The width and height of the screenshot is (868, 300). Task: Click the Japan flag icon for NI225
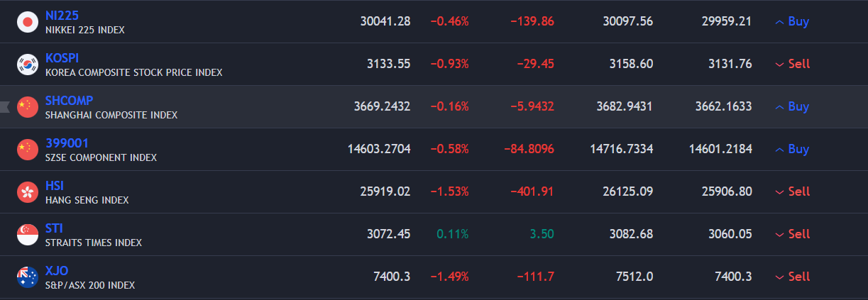tap(27, 22)
